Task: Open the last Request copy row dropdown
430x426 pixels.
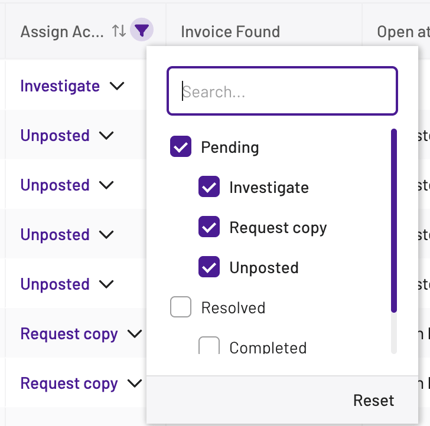Action: click(135, 383)
